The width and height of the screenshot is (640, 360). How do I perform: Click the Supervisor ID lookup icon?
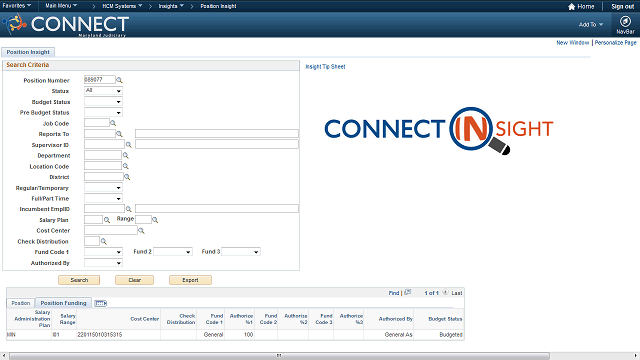(x=129, y=144)
